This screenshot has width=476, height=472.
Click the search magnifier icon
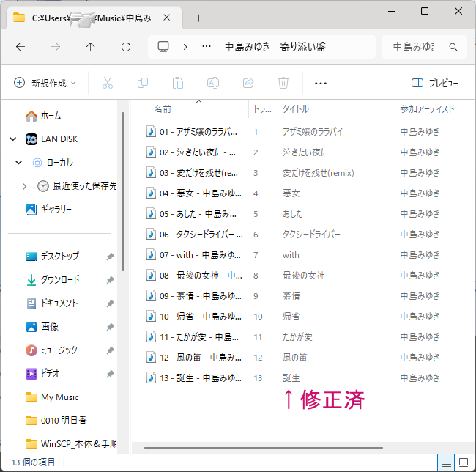453,47
